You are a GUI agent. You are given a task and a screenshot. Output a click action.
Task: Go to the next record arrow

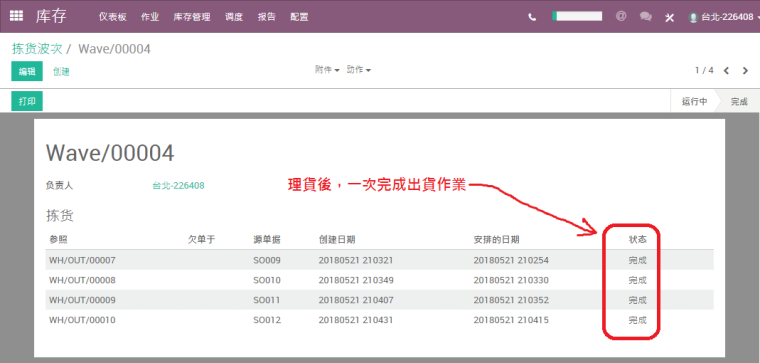tap(745, 71)
